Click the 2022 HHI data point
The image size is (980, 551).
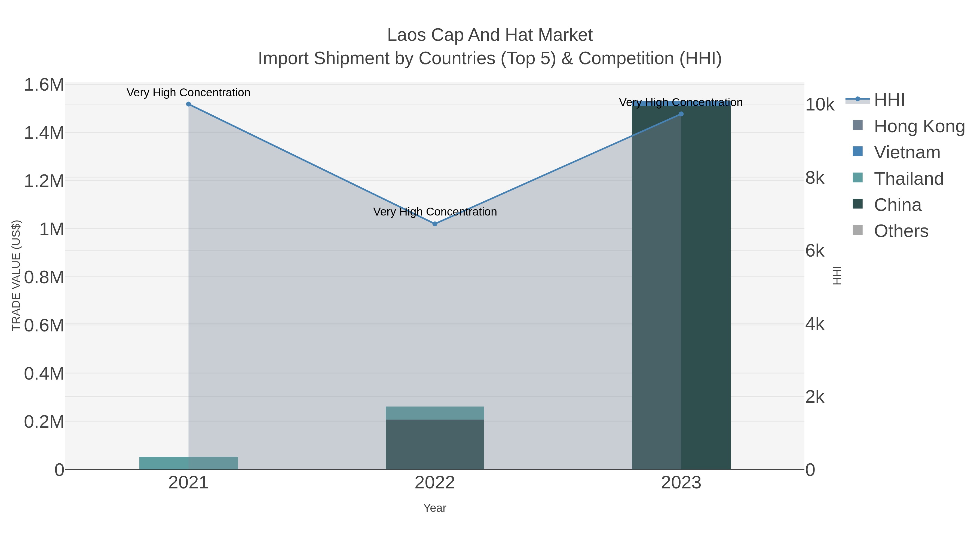[435, 224]
